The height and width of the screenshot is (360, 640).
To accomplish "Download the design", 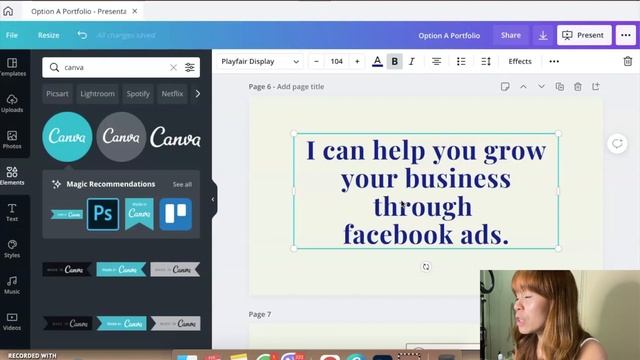I will [543, 36].
